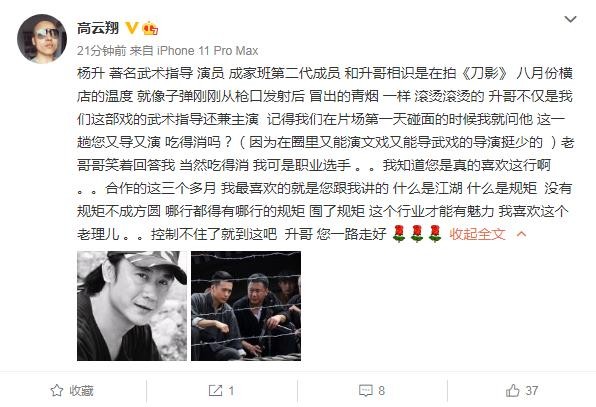The width and height of the screenshot is (596, 407).
Task: Click the repost share icon
Action: pos(215,390)
